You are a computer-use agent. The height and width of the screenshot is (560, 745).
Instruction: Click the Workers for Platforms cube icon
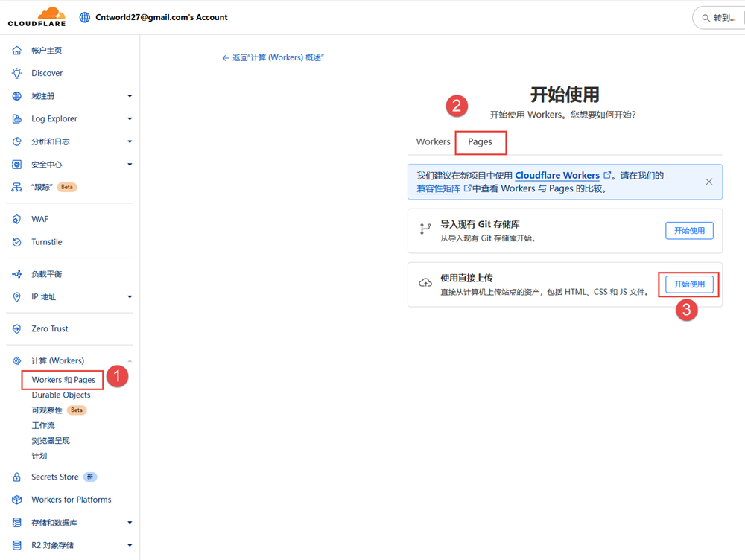tap(16, 500)
